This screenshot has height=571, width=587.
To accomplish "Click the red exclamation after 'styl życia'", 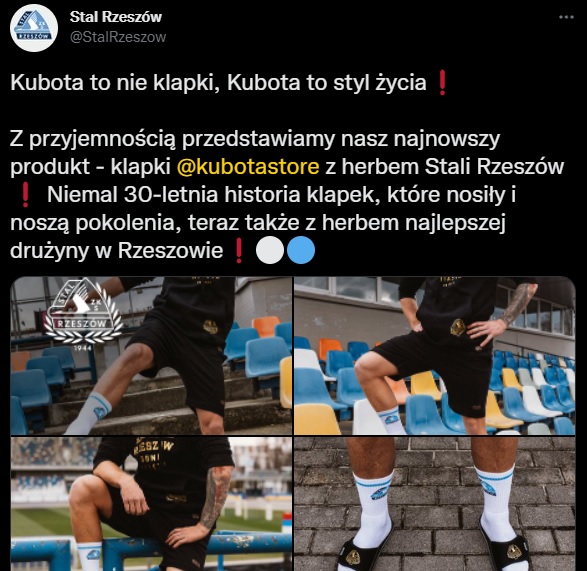I will pos(442,83).
